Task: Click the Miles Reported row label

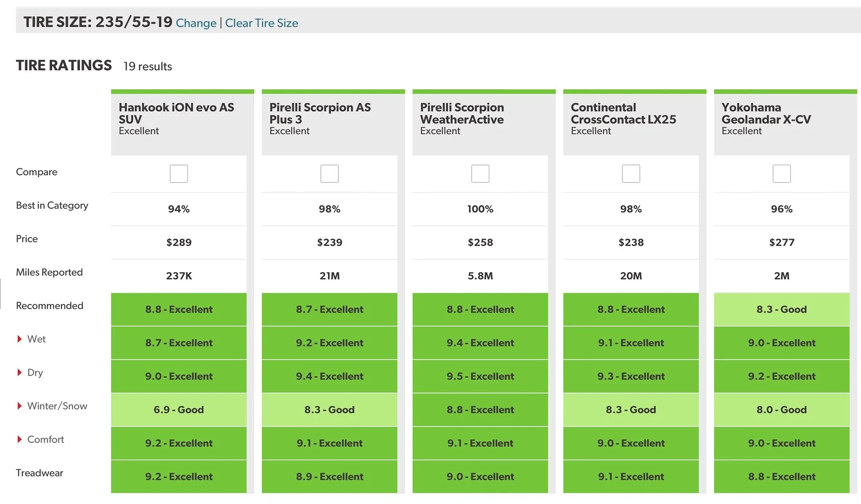Action: (x=49, y=272)
